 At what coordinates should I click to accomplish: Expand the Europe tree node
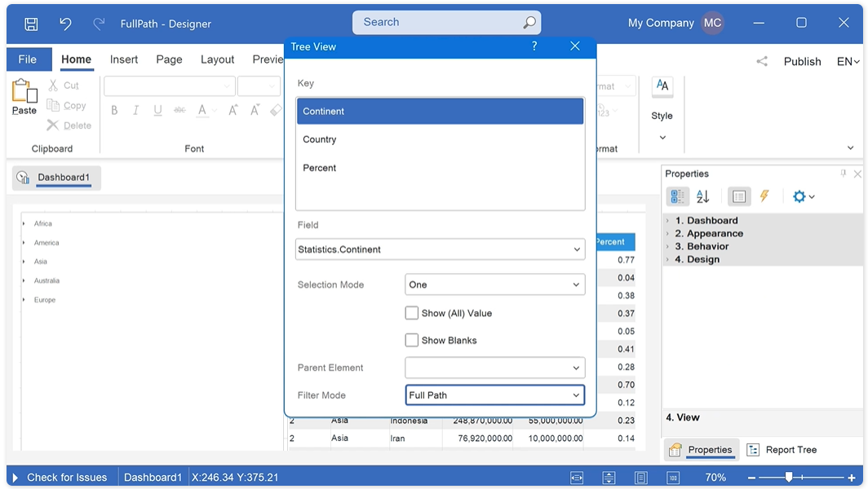[x=24, y=300]
